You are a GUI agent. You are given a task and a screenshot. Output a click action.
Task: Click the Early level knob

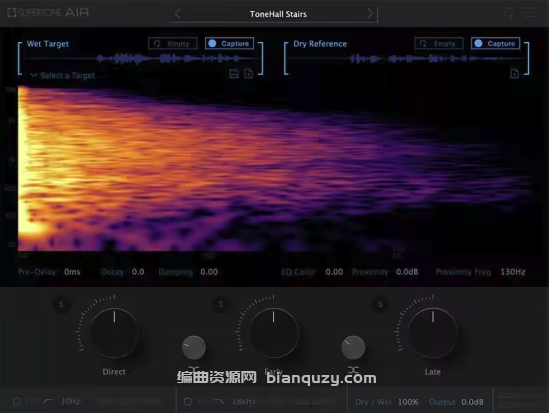click(x=273, y=333)
